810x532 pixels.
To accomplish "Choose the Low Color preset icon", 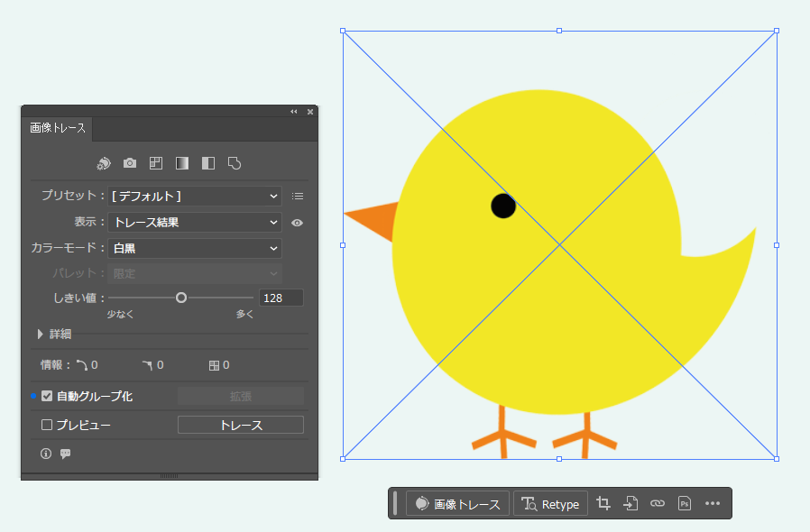I will tap(156, 163).
